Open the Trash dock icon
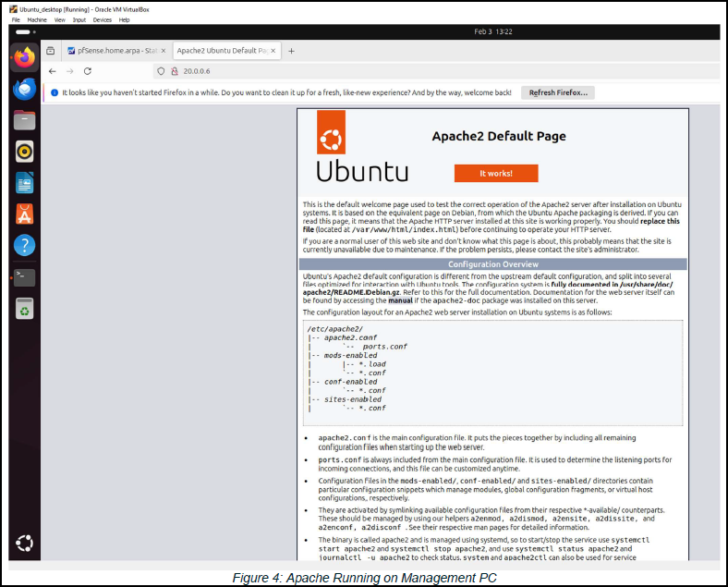 25,309
